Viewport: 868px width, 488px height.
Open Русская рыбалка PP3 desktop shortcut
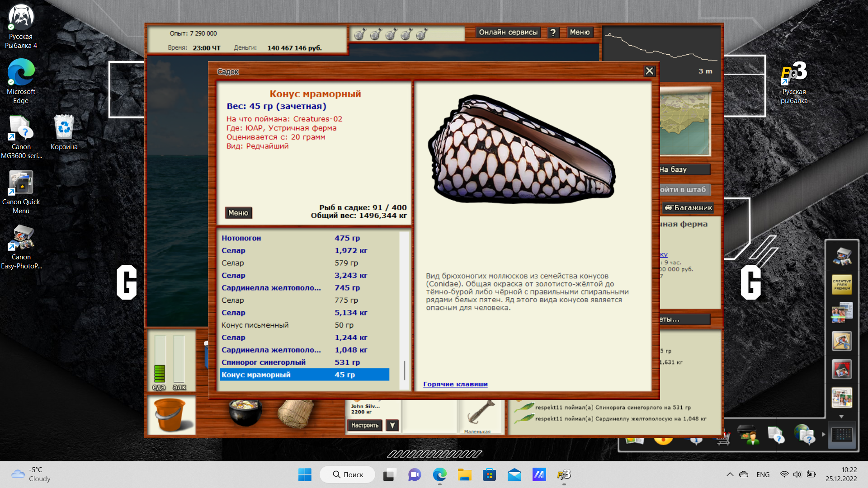tap(794, 82)
